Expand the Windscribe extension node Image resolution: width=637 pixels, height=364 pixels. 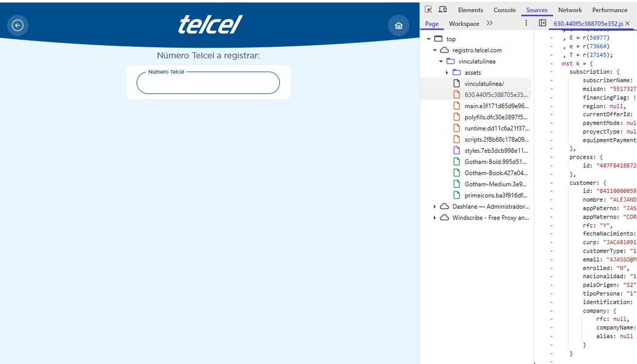click(x=435, y=218)
